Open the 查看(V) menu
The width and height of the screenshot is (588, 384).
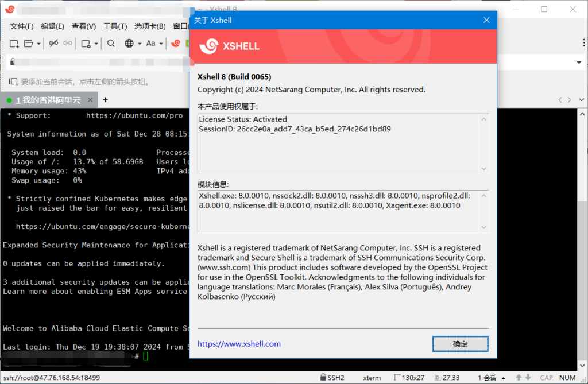[x=84, y=26]
